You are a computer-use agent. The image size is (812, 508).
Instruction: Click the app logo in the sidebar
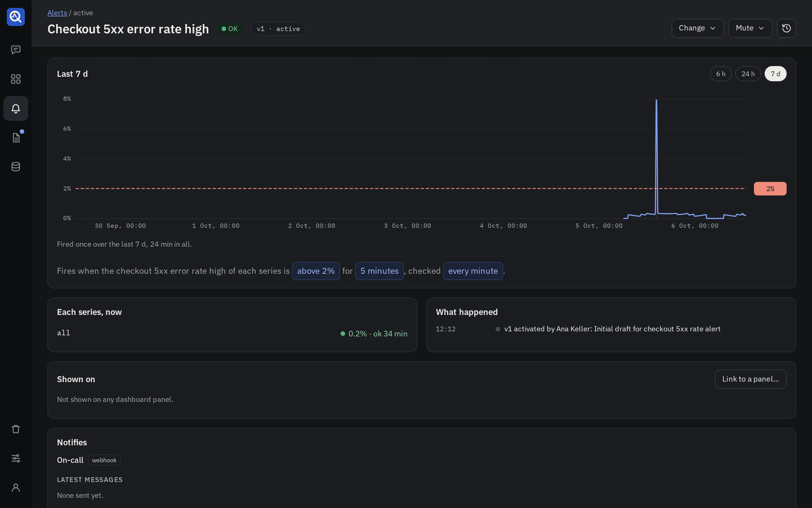pyautogui.click(x=16, y=17)
